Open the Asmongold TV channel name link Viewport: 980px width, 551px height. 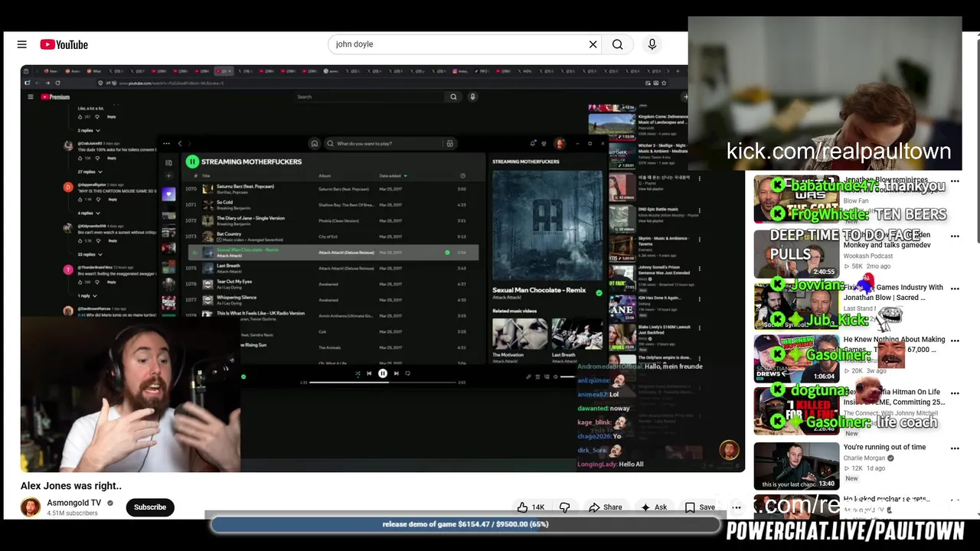[x=73, y=503]
